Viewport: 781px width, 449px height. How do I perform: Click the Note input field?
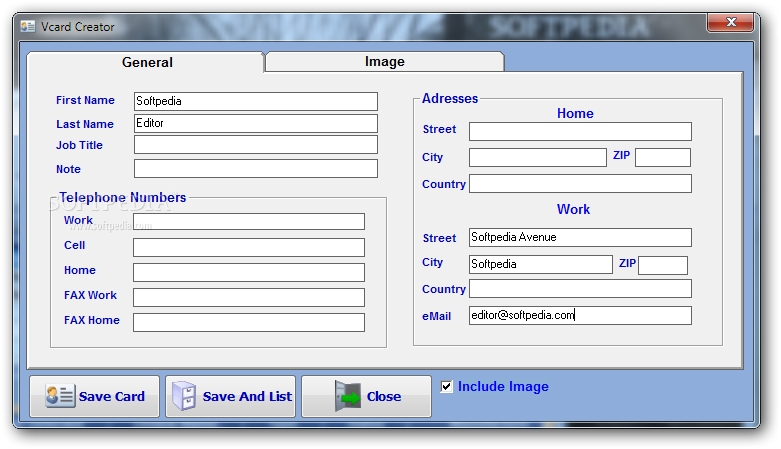pos(256,168)
